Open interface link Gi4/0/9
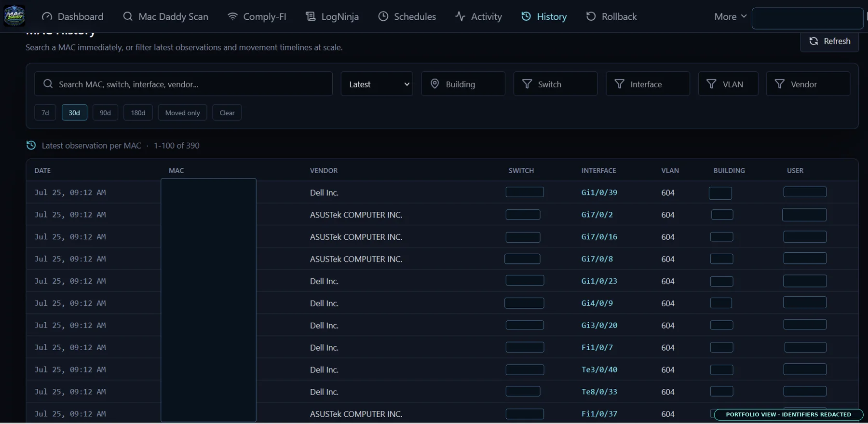 pos(597,303)
